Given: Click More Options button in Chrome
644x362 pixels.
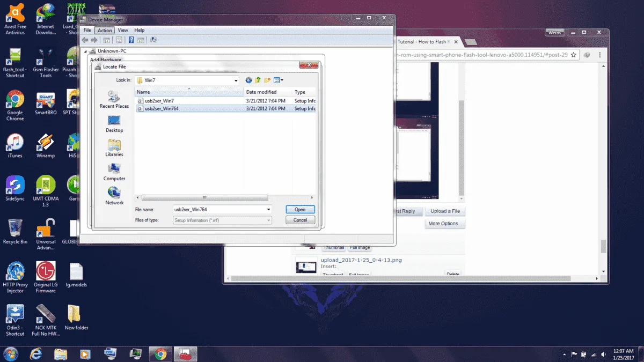Looking at the screenshot, I should [445, 224].
